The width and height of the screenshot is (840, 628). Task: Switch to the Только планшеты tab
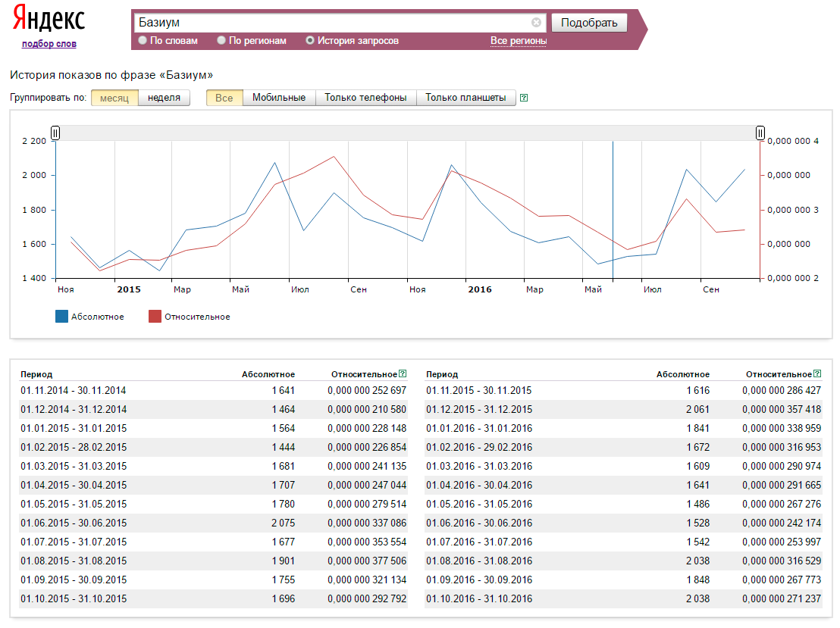(x=466, y=98)
